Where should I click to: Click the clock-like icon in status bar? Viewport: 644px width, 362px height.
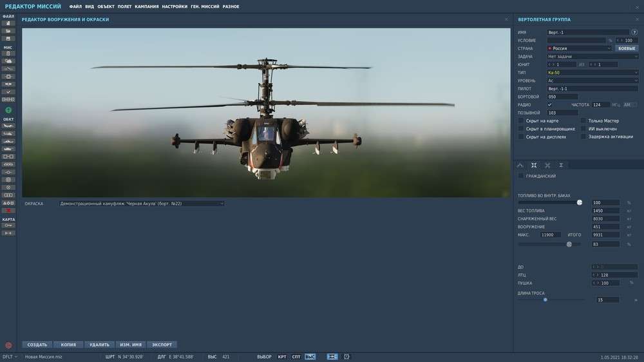[x=346, y=357]
